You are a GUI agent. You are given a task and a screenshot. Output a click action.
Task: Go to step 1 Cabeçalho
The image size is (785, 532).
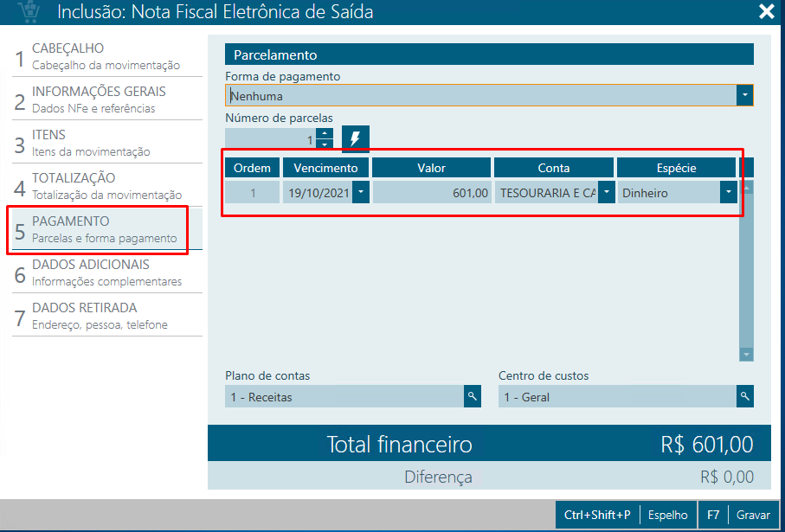click(x=107, y=56)
